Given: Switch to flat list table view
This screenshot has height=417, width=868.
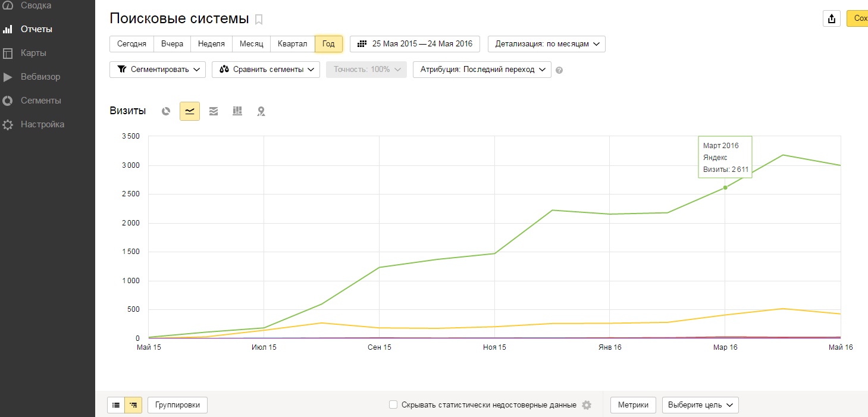Looking at the screenshot, I should pyautogui.click(x=116, y=405).
